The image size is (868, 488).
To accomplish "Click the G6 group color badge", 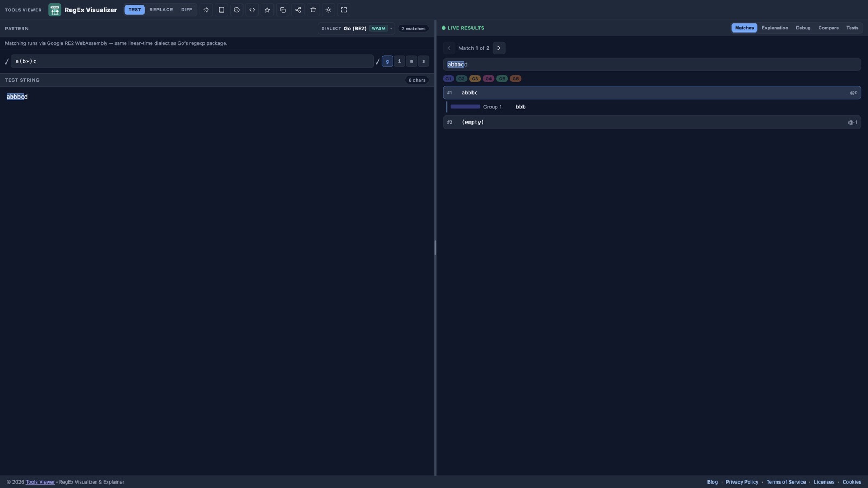I will (515, 79).
